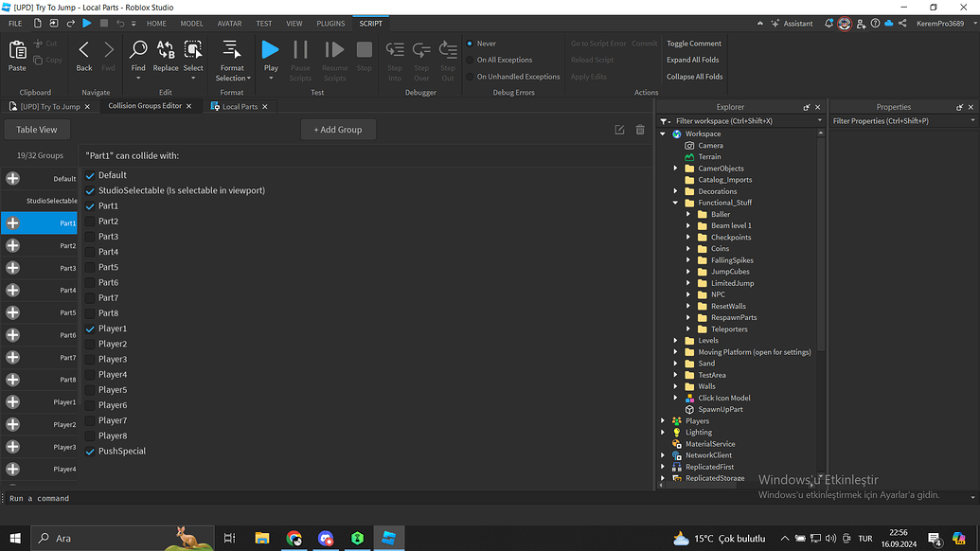Click the Paste icon in Clipboard

click(17, 50)
